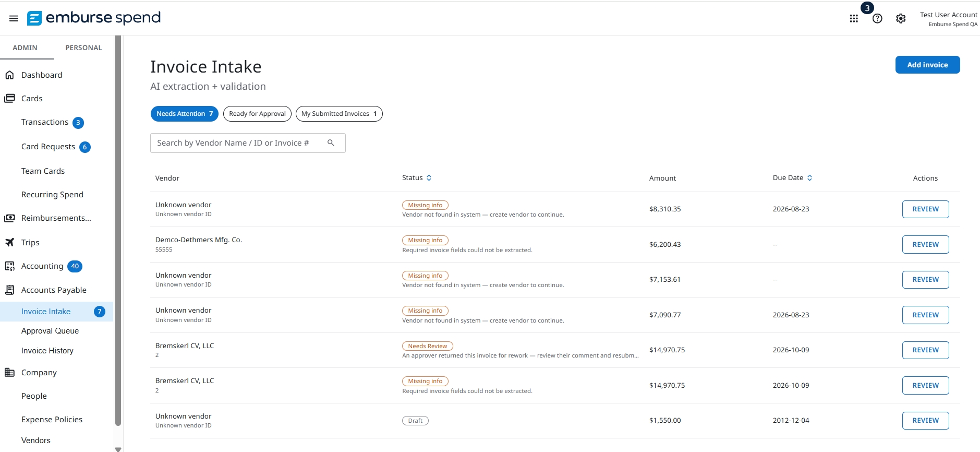Click the Card Requests badge showing 6
Image resolution: width=980 pixels, height=452 pixels.
click(85, 147)
